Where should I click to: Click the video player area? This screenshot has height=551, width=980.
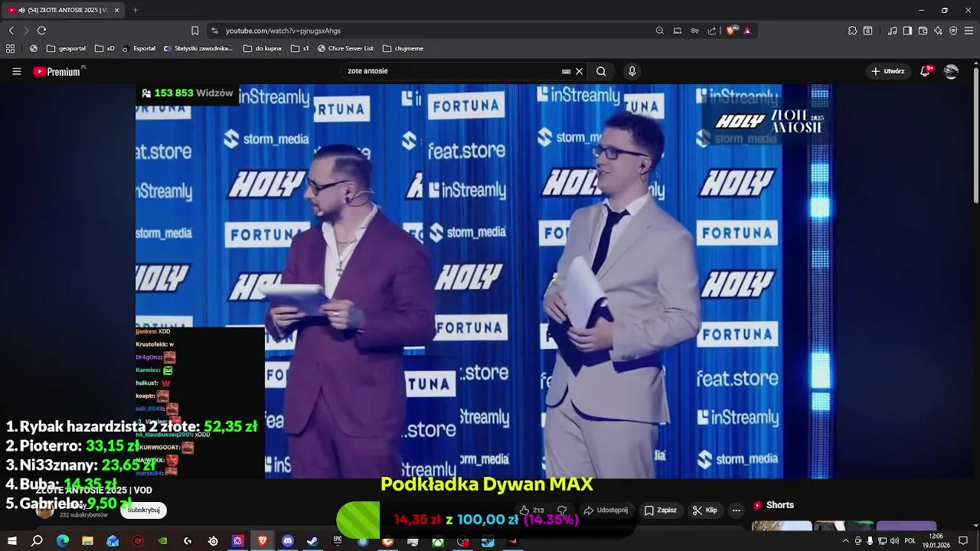tap(484, 281)
